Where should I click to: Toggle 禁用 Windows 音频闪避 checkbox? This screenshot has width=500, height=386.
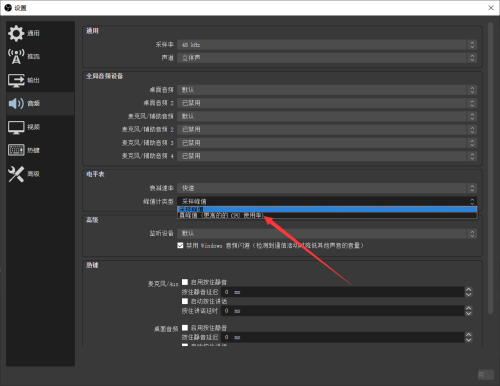180,246
